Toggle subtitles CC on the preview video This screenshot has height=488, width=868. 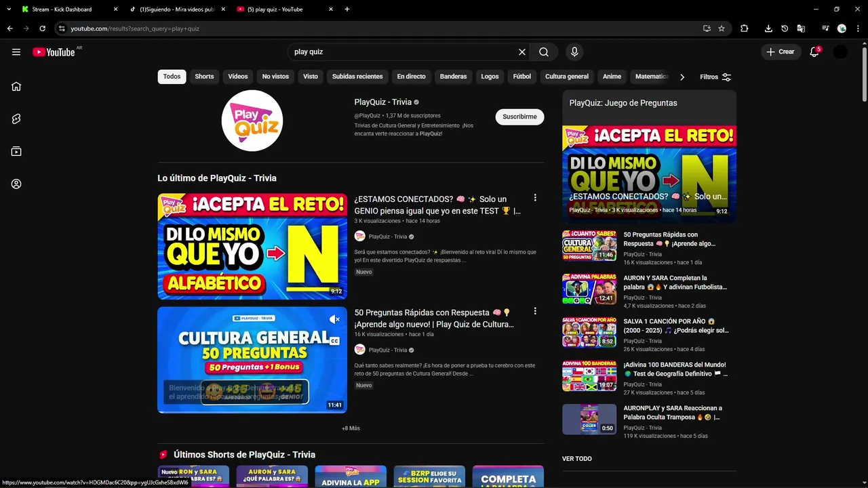(334, 341)
